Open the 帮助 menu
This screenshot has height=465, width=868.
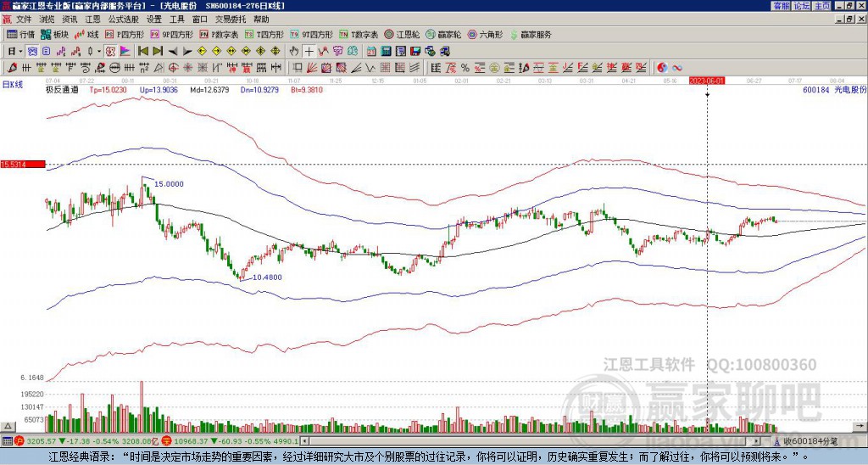pyautogui.click(x=261, y=20)
